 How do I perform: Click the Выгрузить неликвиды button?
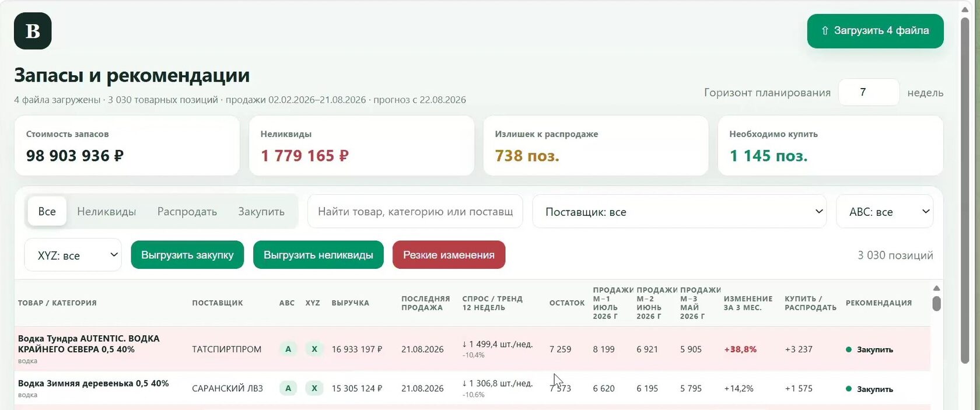pyautogui.click(x=318, y=255)
